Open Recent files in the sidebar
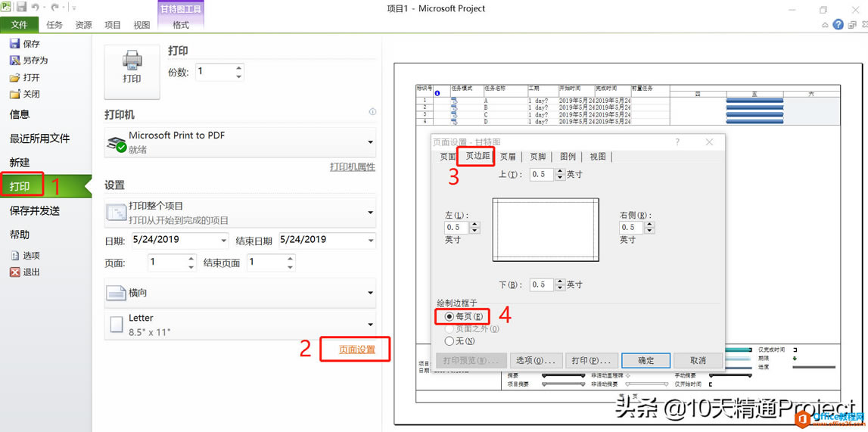Screen dimensions: 868x432 click(39, 138)
